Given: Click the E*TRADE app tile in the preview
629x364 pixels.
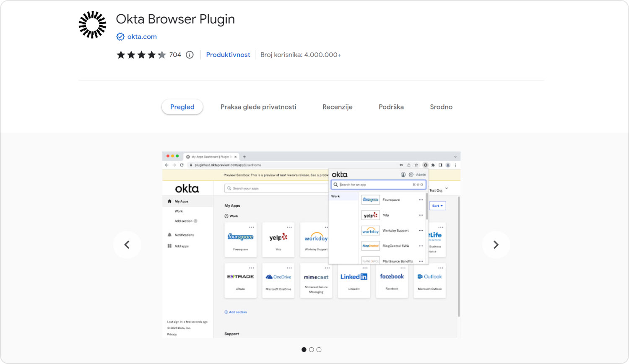Looking at the screenshot, I should click(241, 281).
